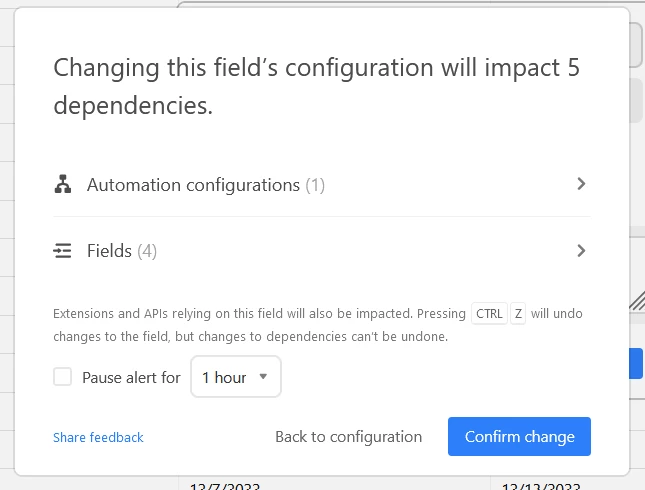
Task: Select the 12/7/2023 date cell below dialog
Action: pos(225,486)
